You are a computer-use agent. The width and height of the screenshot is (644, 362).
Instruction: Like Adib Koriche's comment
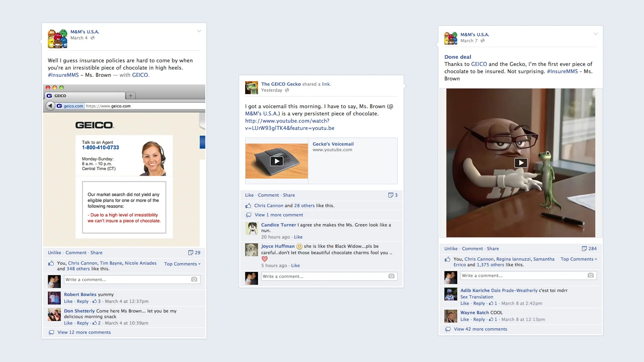[465, 303]
